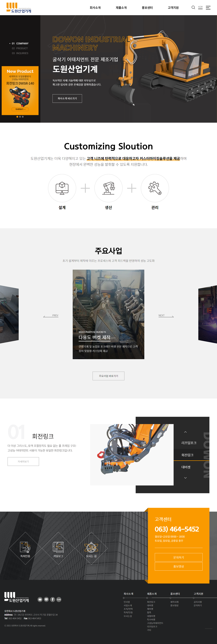
Task: Open footer link 특허/인증
Action: pyautogui.click(x=128, y=613)
